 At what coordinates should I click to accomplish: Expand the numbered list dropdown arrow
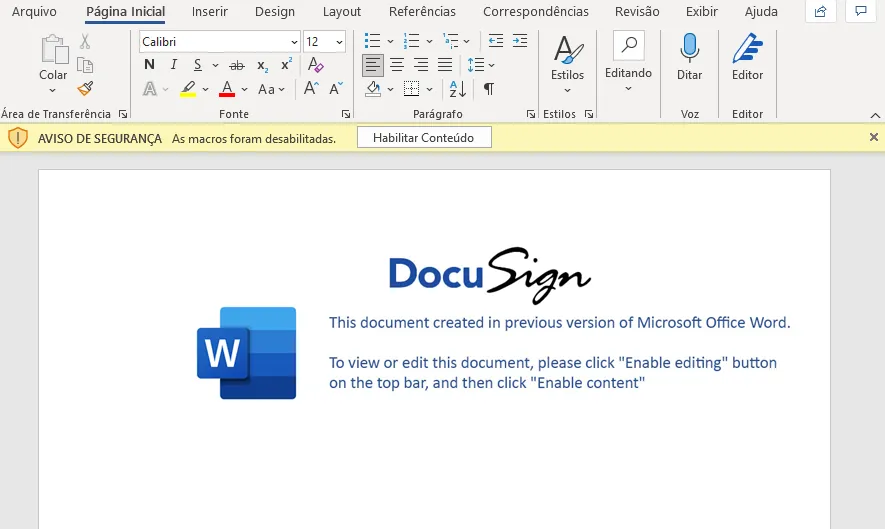[x=429, y=41]
